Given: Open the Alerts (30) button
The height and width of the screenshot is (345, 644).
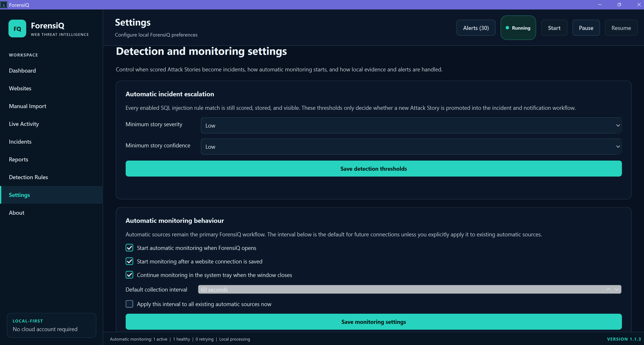Looking at the screenshot, I should [x=476, y=28].
